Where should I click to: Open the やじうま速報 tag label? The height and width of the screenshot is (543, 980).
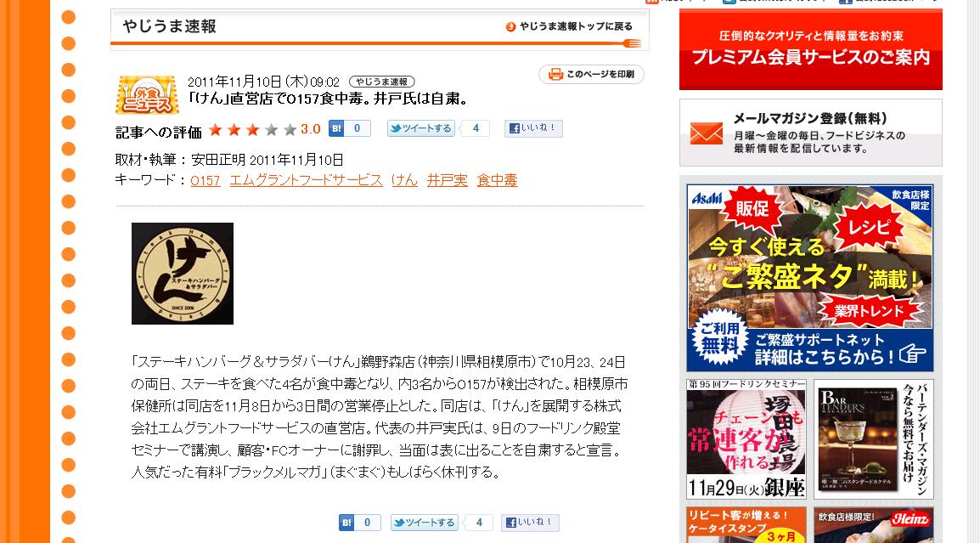point(382,82)
